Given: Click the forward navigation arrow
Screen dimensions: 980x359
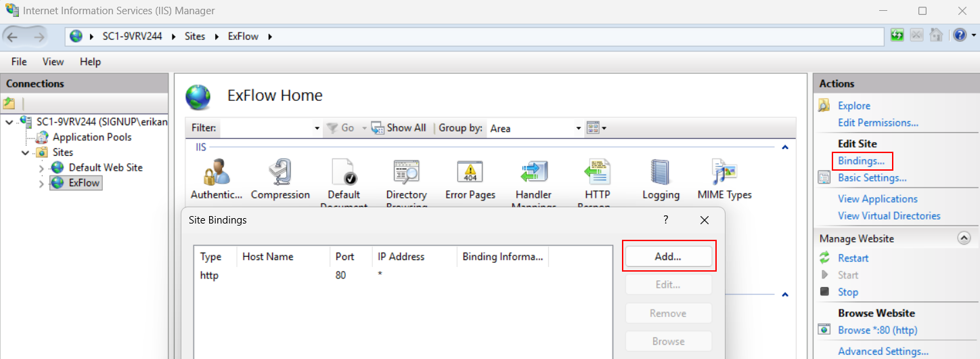Looking at the screenshot, I should [x=39, y=37].
